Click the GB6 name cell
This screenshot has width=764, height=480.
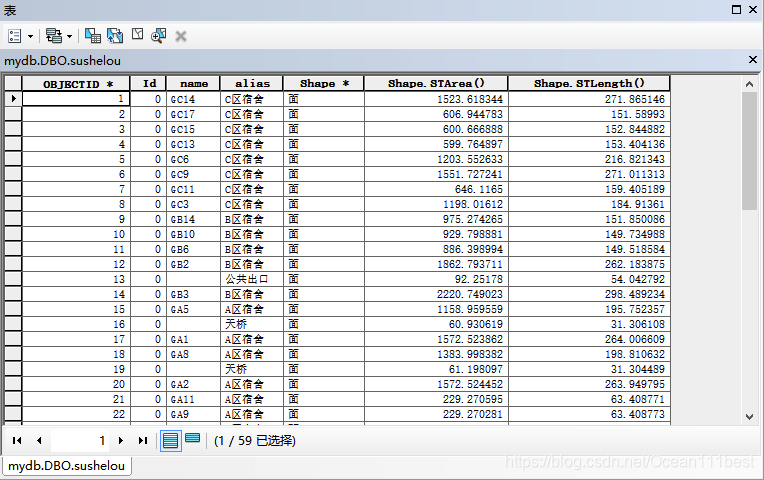193,250
